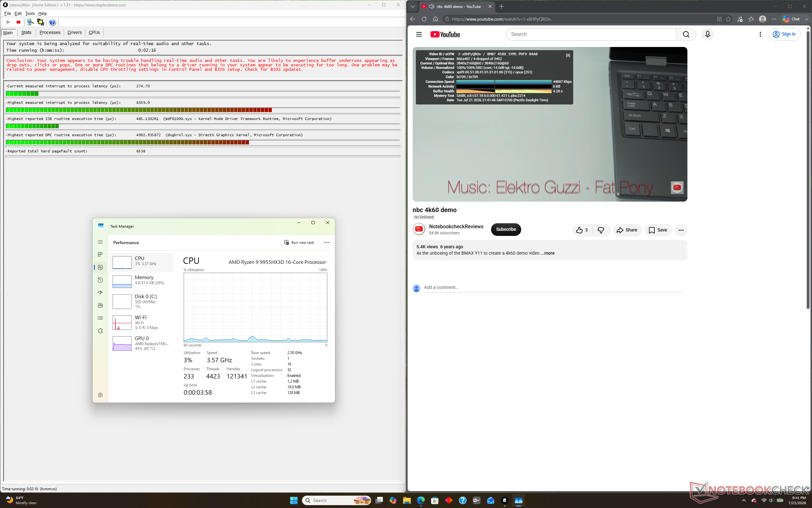Switch to LatencyMon's Stats tab
Screen dimensions: 812x508
tap(26, 33)
